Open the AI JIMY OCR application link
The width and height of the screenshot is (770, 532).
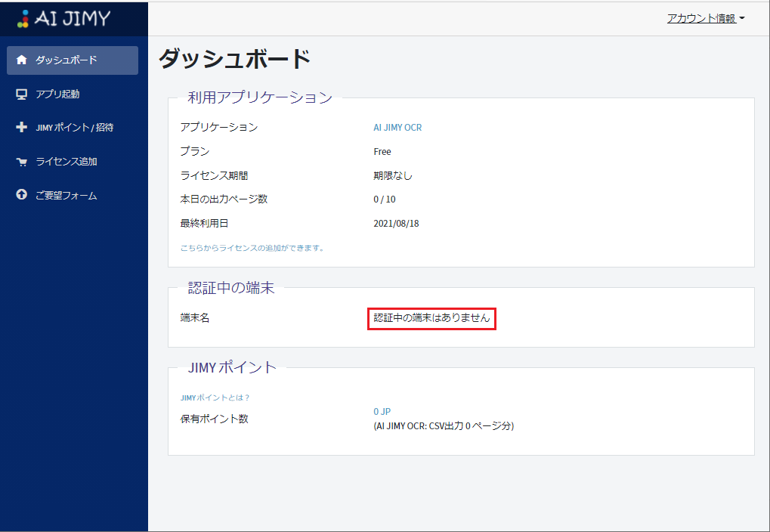pos(397,127)
